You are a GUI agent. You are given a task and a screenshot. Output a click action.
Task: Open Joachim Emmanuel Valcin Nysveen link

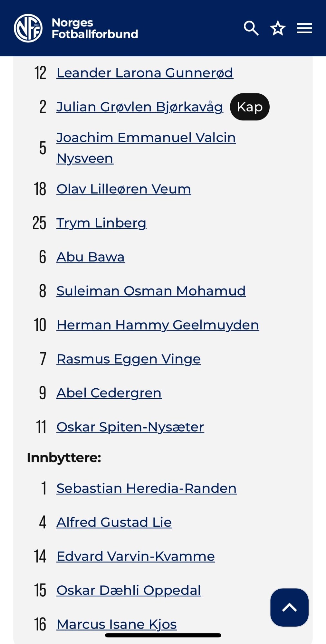pos(146,148)
